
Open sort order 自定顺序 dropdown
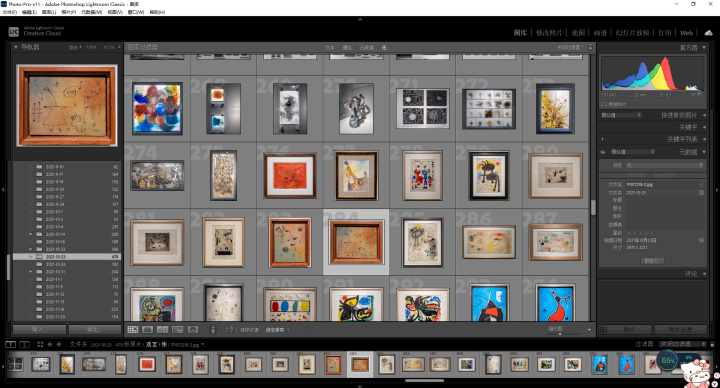[277, 330]
